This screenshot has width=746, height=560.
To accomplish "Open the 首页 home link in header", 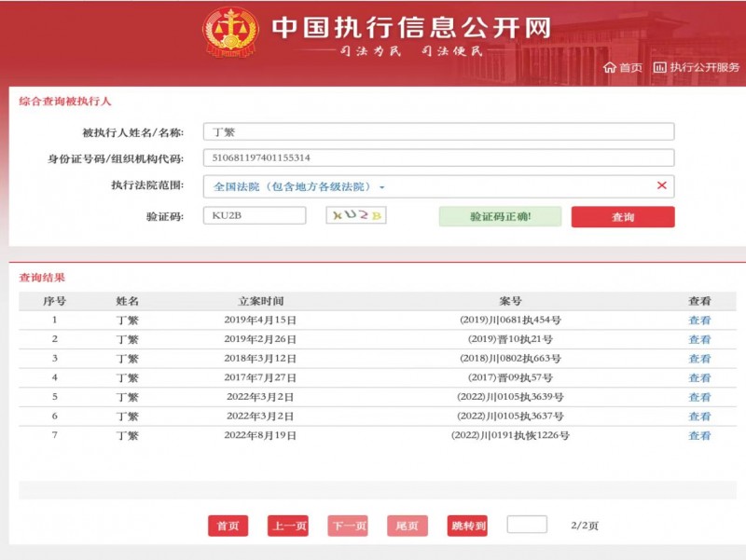I will pos(623,67).
